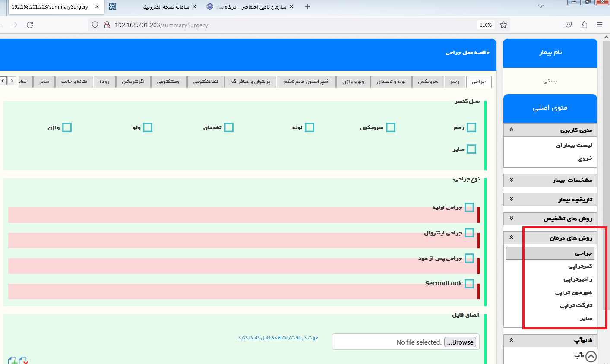The image size is (610, 364).
Task: Open هورمون تراپی in treatment menu
Action: tap(573, 293)
